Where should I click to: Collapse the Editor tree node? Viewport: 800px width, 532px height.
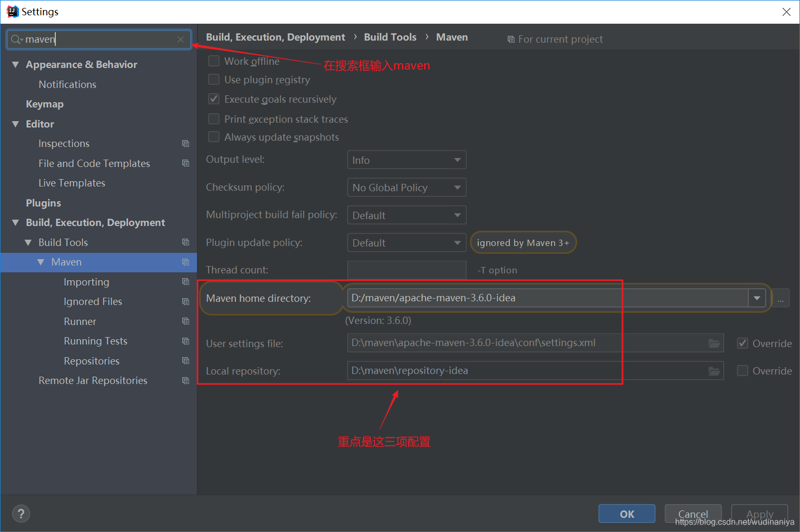point(15,124)
